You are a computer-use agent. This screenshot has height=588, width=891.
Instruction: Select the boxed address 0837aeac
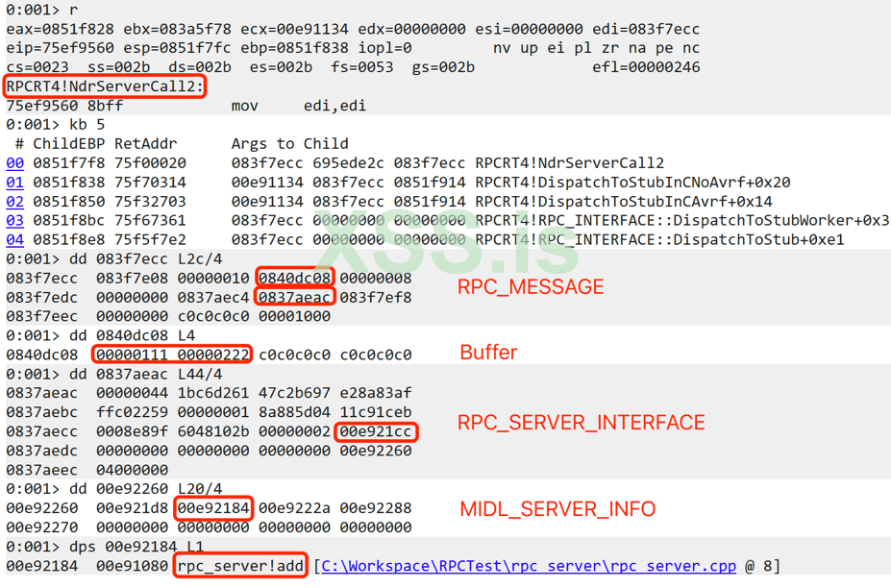(294, 297)
